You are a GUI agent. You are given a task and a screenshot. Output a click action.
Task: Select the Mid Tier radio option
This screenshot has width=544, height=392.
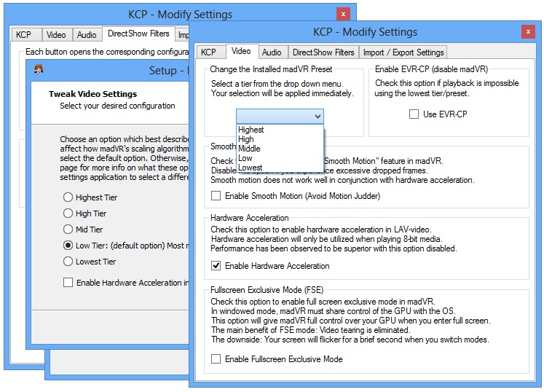tap(68, 230)
